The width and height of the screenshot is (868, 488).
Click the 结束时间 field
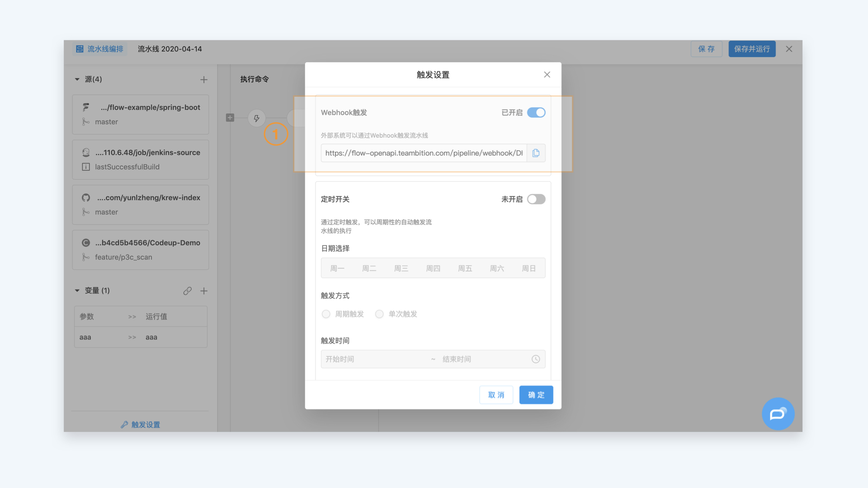pos(484,359)
